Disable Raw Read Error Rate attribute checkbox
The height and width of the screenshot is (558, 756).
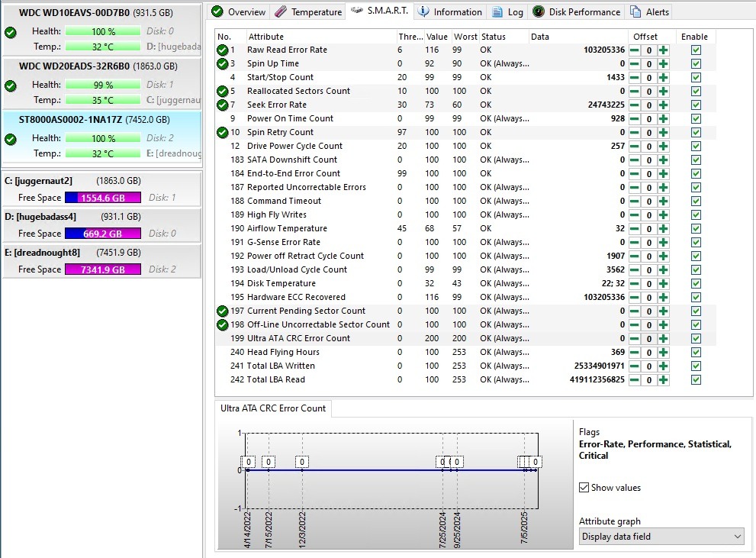696,50
